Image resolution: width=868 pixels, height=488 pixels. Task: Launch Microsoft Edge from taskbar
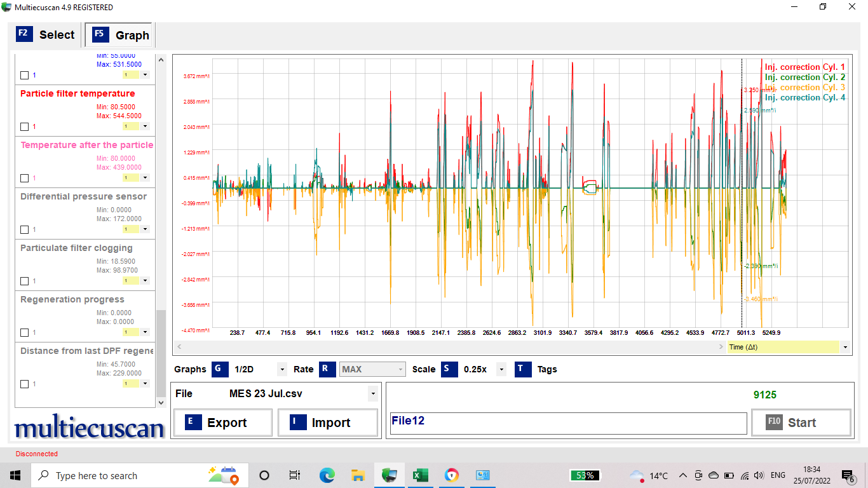[327, 475]
